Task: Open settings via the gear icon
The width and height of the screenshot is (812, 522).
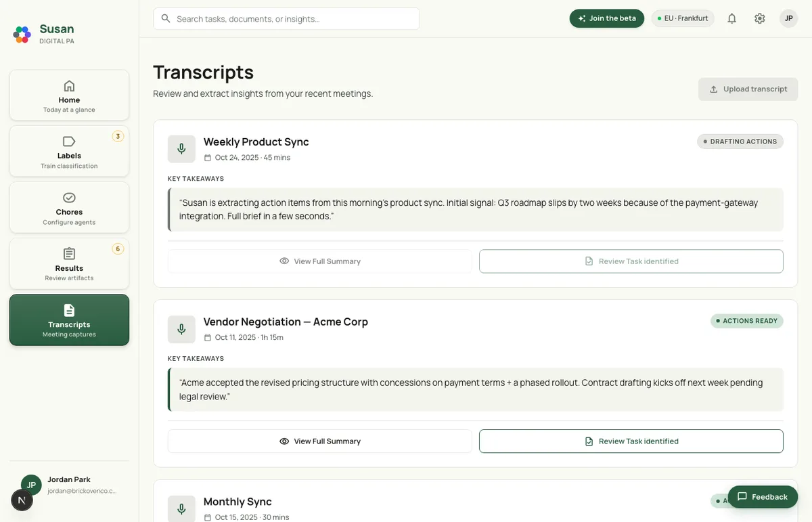Action: tap(760, 18)
